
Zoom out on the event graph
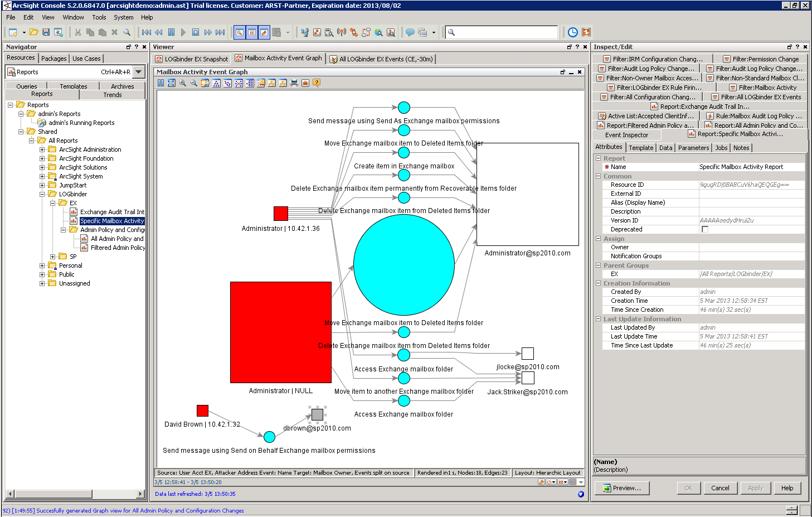[194, 83]
